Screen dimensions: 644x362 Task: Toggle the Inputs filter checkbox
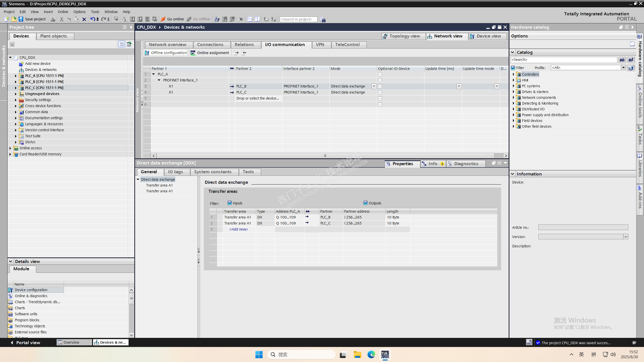(x=230, y=203)
